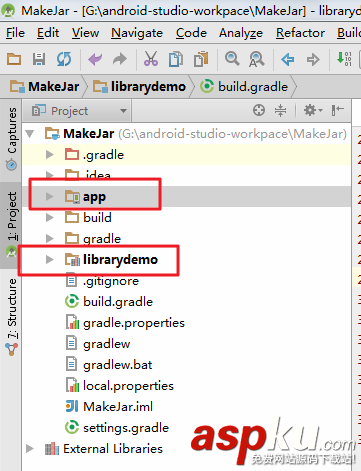This screenshot has height=471, width=361.
Task: Click the Undo arrow icon
Action: tap(95, 59)
